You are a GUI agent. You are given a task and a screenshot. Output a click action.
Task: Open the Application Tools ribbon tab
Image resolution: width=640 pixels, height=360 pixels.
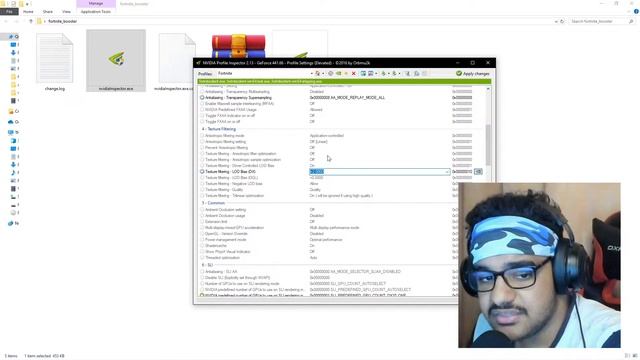[96, 11]
